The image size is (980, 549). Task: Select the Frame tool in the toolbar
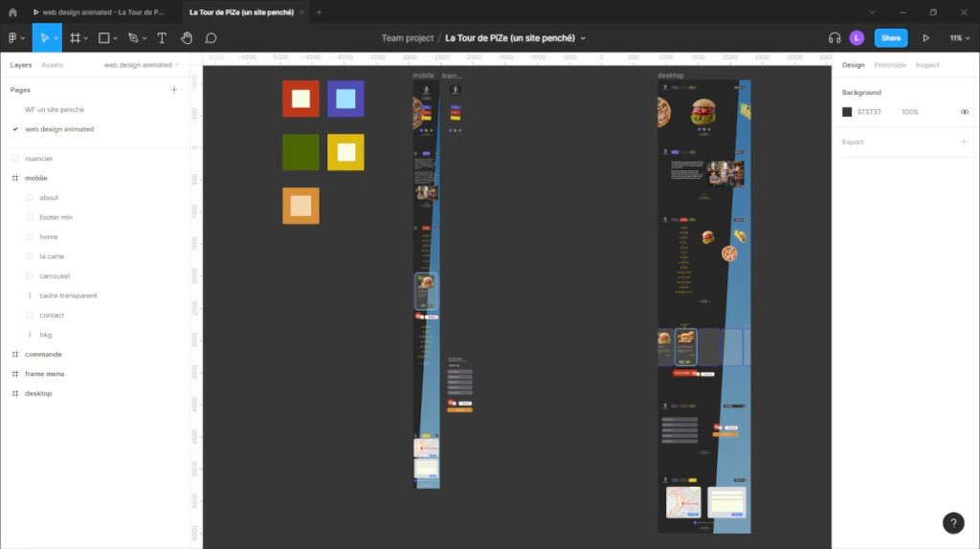tap(76, 38)
